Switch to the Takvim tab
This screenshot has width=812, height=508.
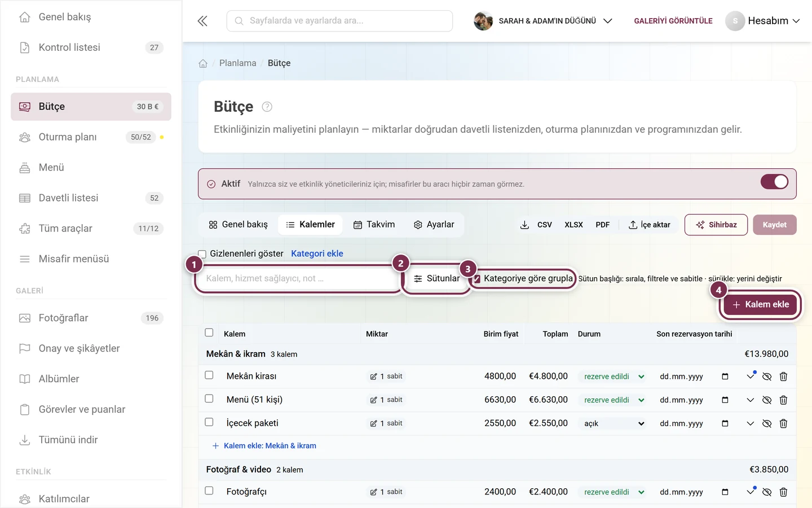pyautogui.click(x=374, y=225)
